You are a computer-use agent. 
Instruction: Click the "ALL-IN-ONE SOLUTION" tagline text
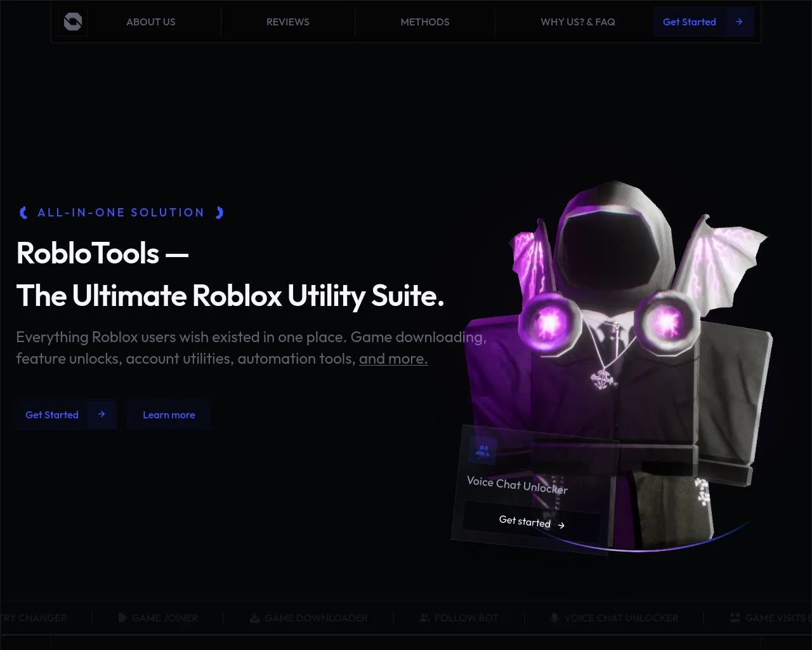tap(121, 213)
